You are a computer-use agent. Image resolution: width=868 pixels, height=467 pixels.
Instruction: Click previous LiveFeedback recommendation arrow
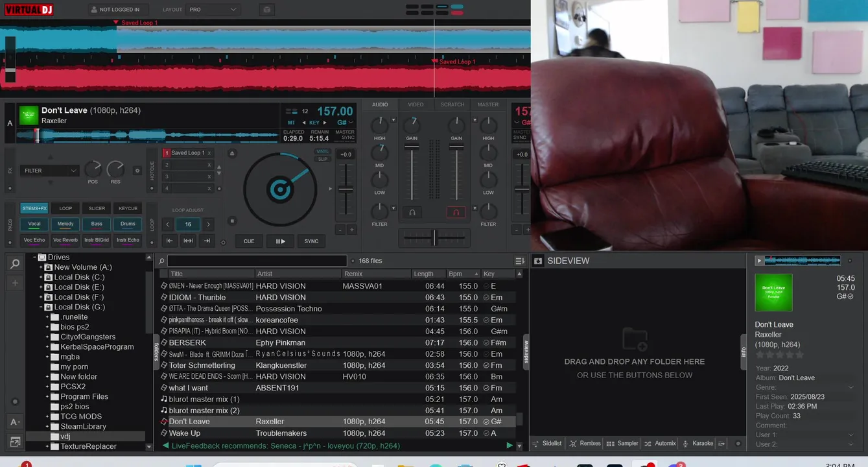tap(166, 446)
